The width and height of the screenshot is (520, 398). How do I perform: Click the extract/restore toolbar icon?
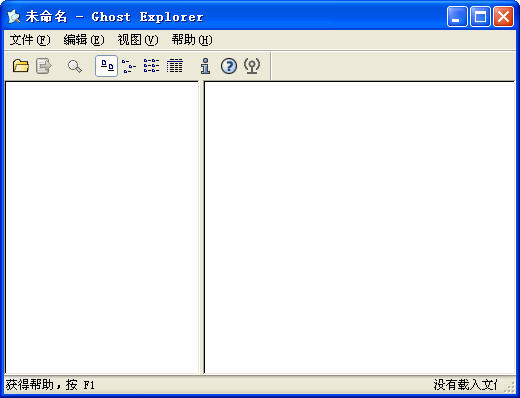click(x=44, y=66)
